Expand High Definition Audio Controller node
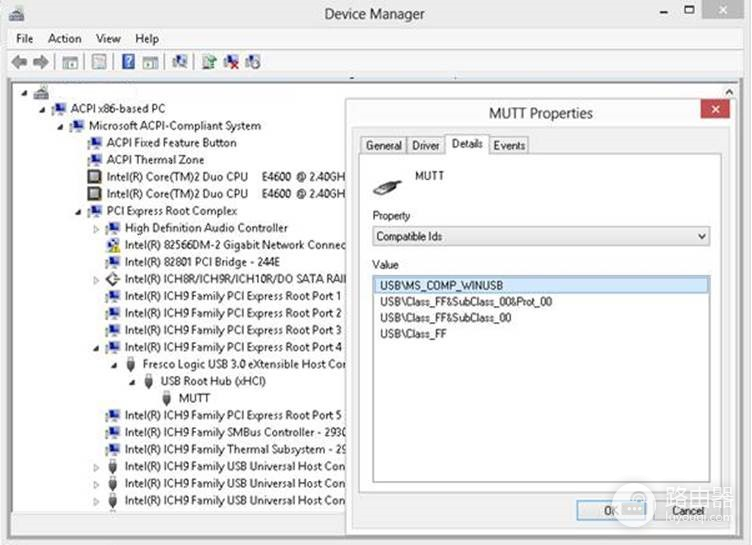This screenshot has width=752, height=545. 96,229
